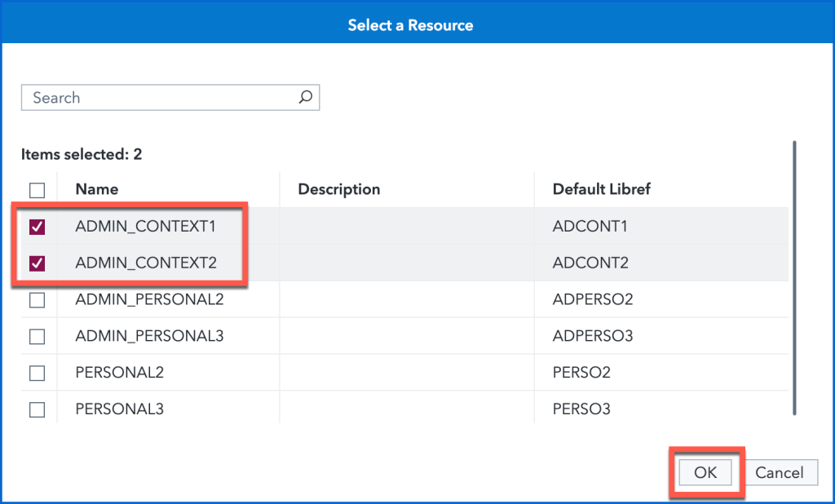Tick the PERSONAL3 row checkbox
Image resolution: width=835 pixels, height=504 pixels.
[x=38, y=409]
